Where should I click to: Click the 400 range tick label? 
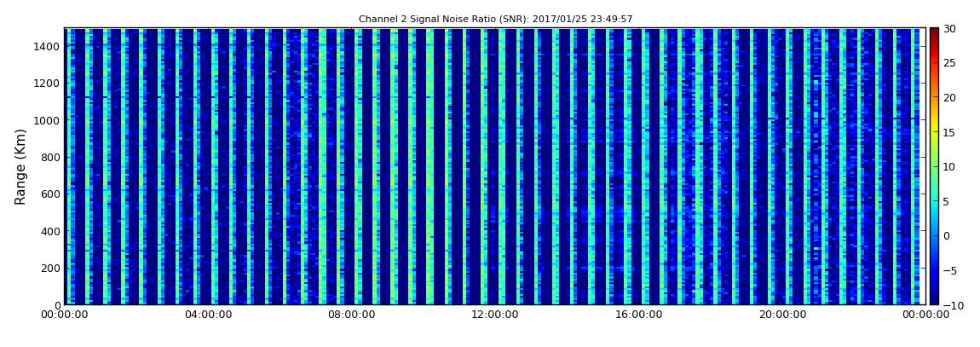pyautogui.click(x=50, y=231)
